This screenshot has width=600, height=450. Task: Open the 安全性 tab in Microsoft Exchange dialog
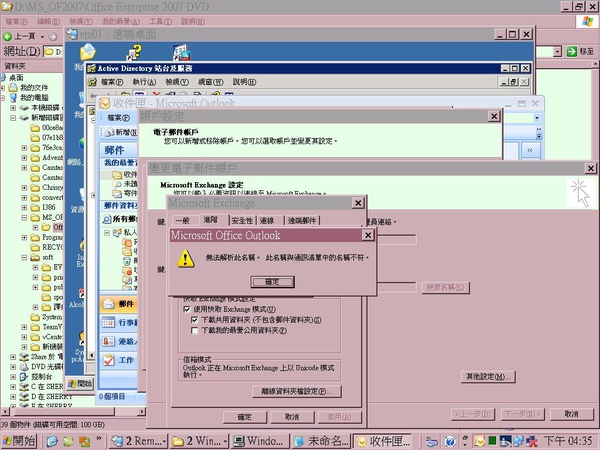pyautogui.click(x=242, y=220)
